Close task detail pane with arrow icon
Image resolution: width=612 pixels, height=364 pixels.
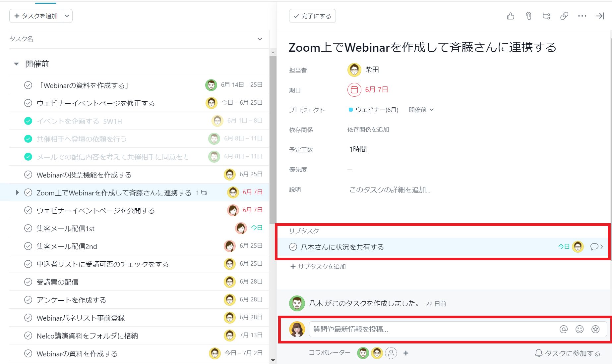tap(600, 16)
